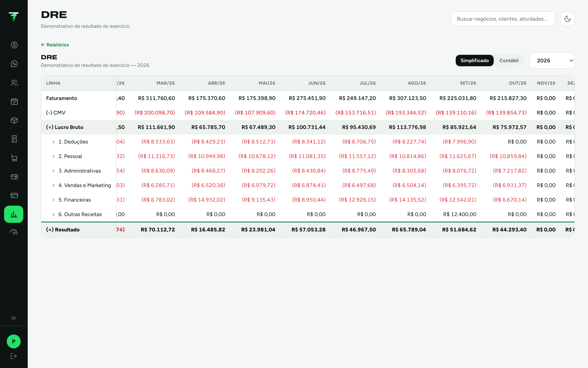Screen dimensions: 588x368
Task: Click the OUT/26 column header
Action: pyautogui.click(x=518, y=83)
